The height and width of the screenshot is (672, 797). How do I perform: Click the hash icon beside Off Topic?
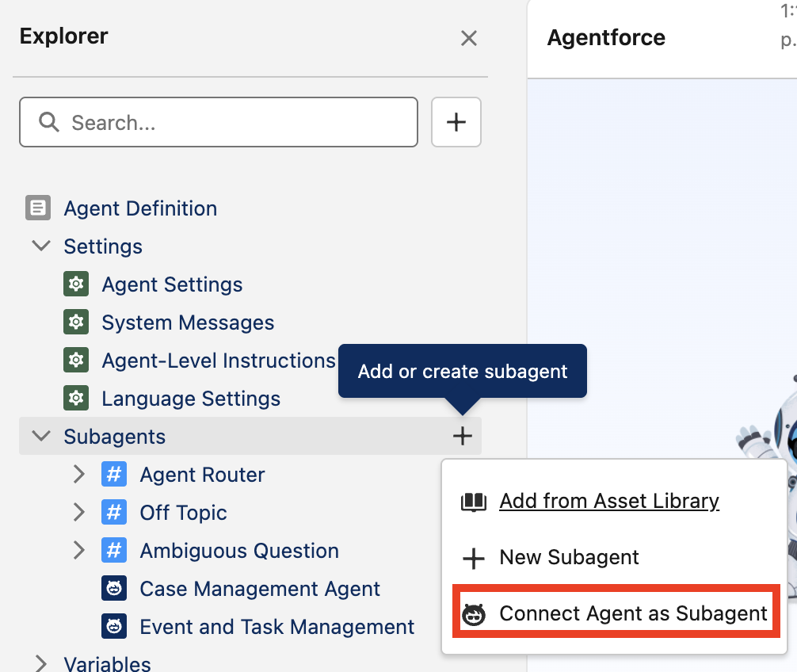(114, 512)
